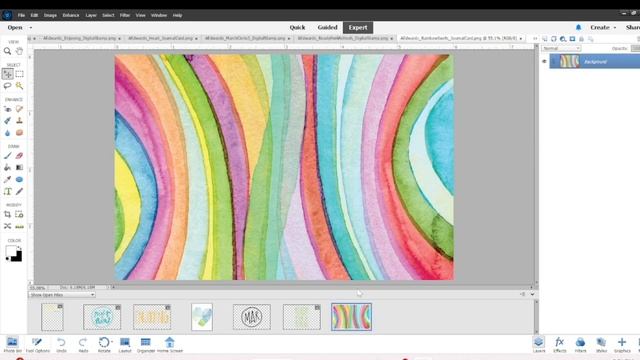
Task: Select the Red Eye Removal tool
Action: 7,109
